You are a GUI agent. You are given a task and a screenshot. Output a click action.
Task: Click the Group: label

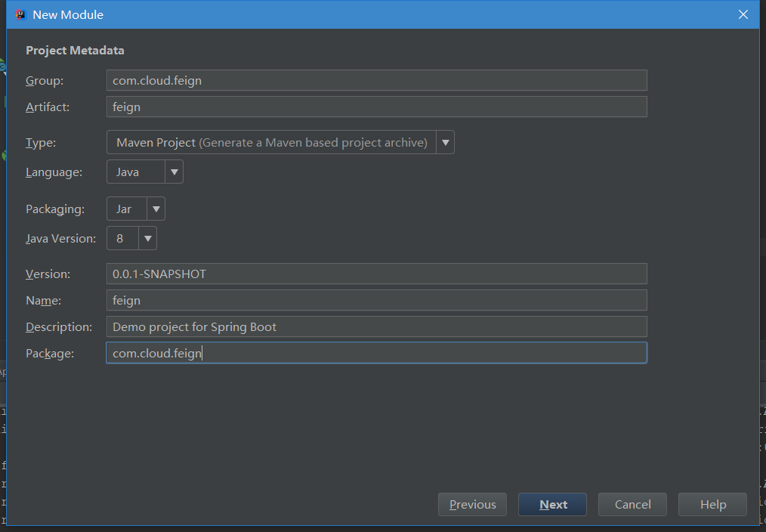pyautogui.click(x=45, y=81)
